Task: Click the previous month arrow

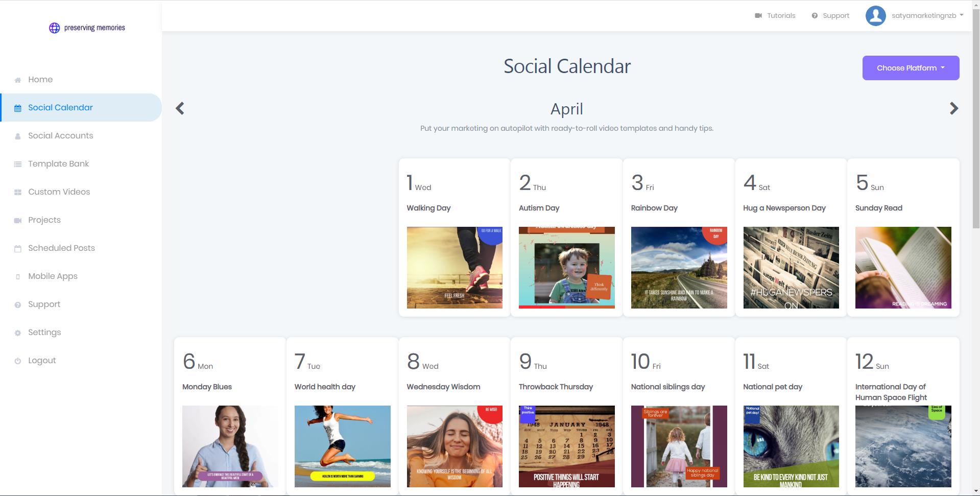Action: coord(180,108)
